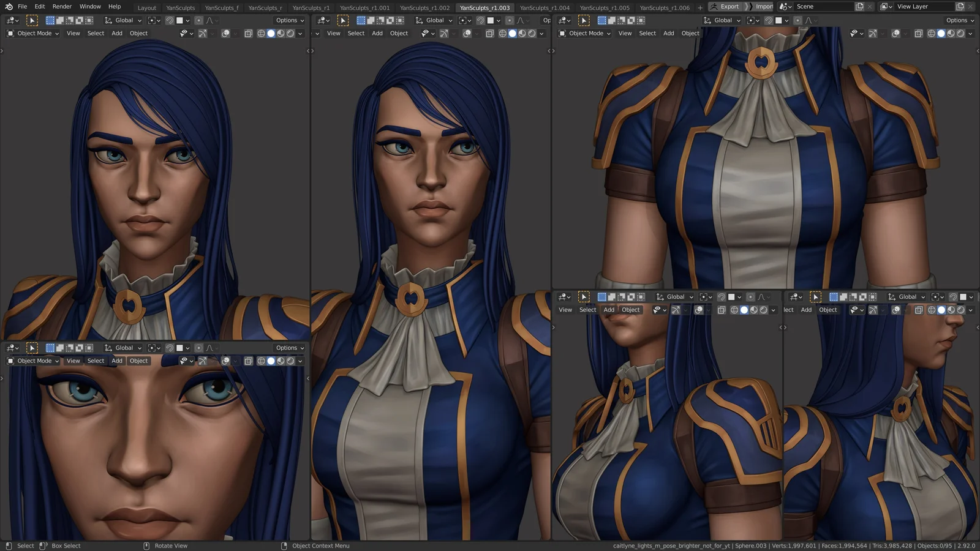Select the material preview shading sphere
The width and height of the screenshot is (980, 551).
[280, 34]
